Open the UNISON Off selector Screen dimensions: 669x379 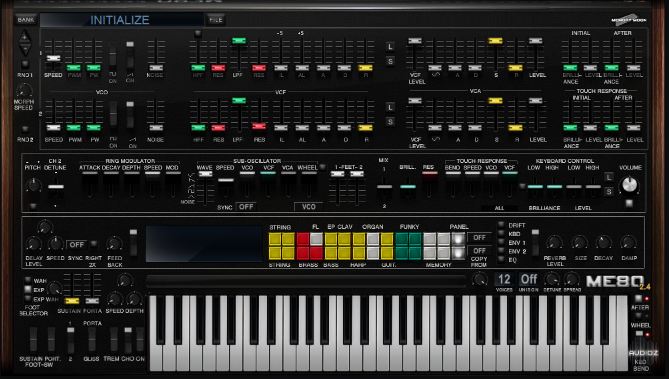click(x=528, y=280)
